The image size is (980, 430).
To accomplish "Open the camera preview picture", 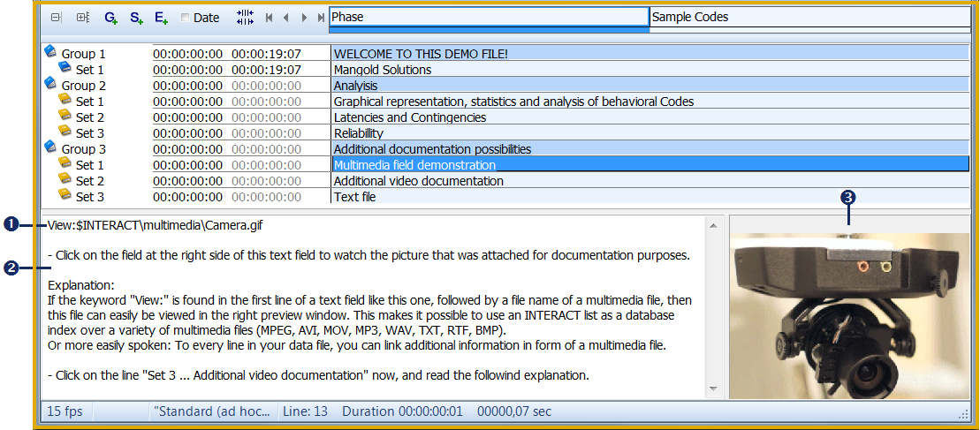I will point(849,316).
